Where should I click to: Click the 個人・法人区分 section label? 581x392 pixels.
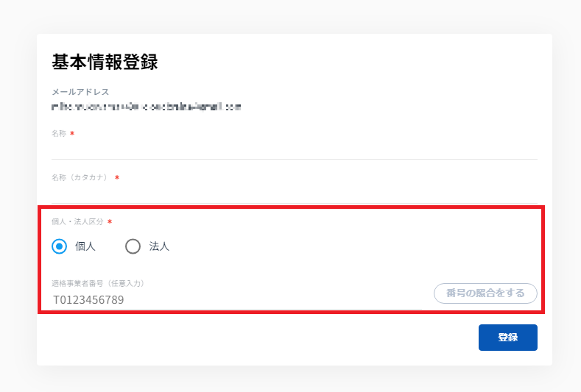pos(77,221)
